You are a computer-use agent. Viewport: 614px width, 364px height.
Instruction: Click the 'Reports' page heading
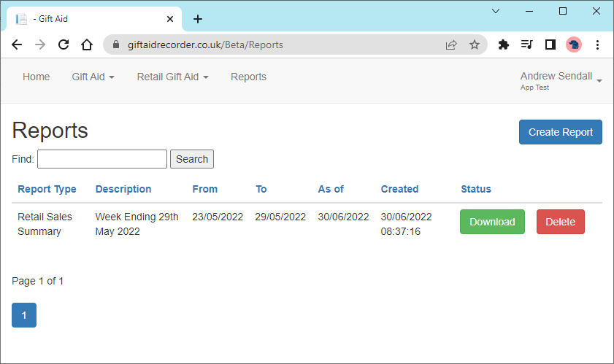50,131
